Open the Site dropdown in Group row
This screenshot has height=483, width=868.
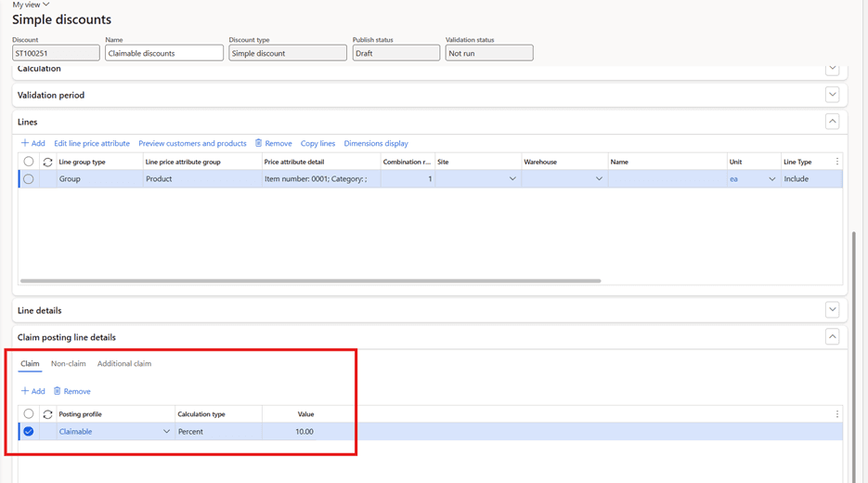(x=512, y=179)
